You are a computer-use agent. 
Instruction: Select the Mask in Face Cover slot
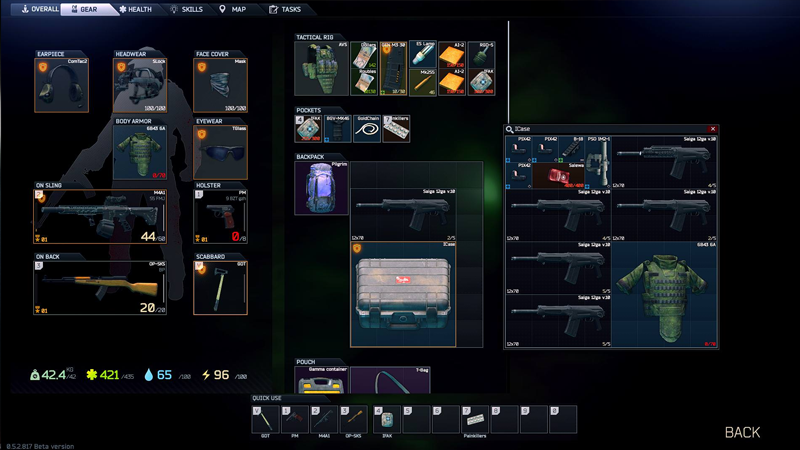click(x=220, y=85)
